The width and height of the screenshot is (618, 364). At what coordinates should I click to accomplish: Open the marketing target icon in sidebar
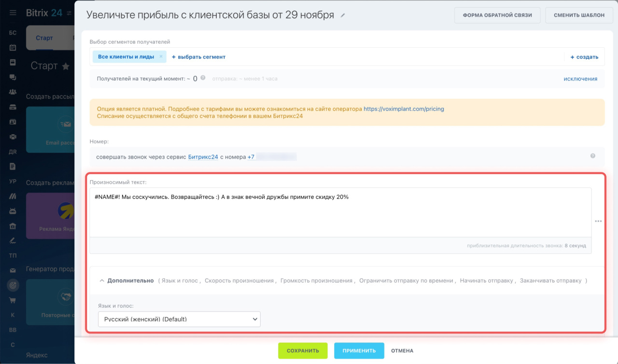[x=13, y=285]
